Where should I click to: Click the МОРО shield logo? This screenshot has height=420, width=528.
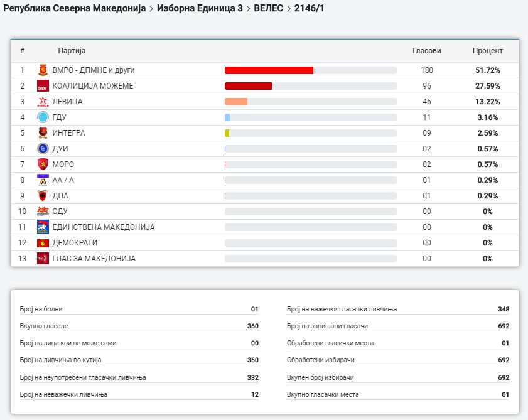coord(43,164)
